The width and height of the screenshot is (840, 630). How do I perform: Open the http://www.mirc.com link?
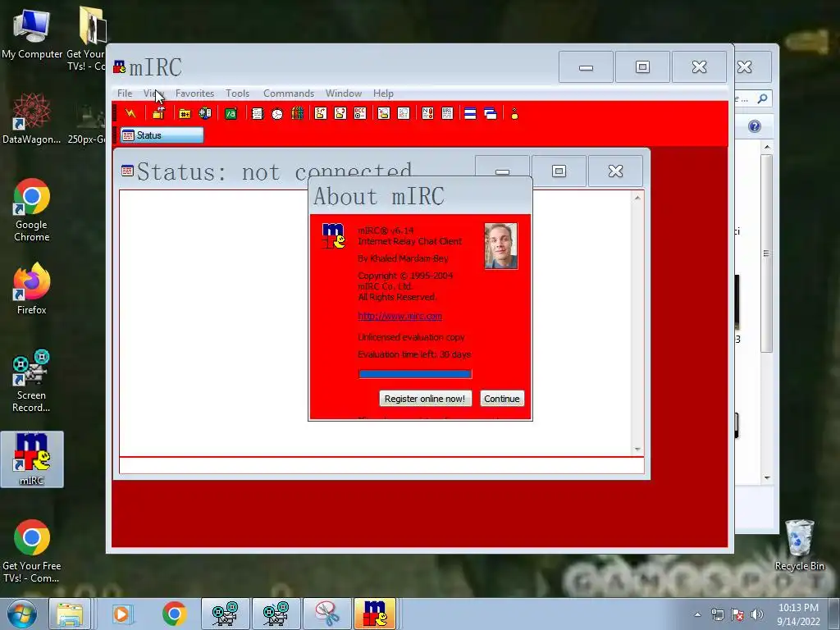(x=399, y=316)
